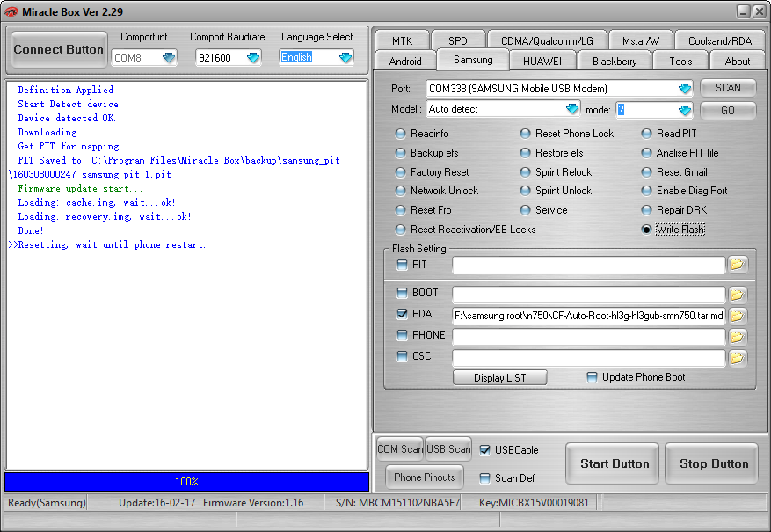Toggle Update Phone Boot checkbox
The image size is (771, 532).
pyautogui.click(x=592, y=377)
